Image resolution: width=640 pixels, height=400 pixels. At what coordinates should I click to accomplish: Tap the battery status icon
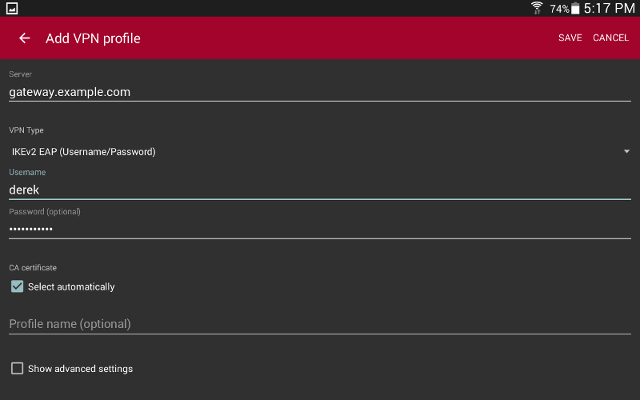click(x=575, y=9)
